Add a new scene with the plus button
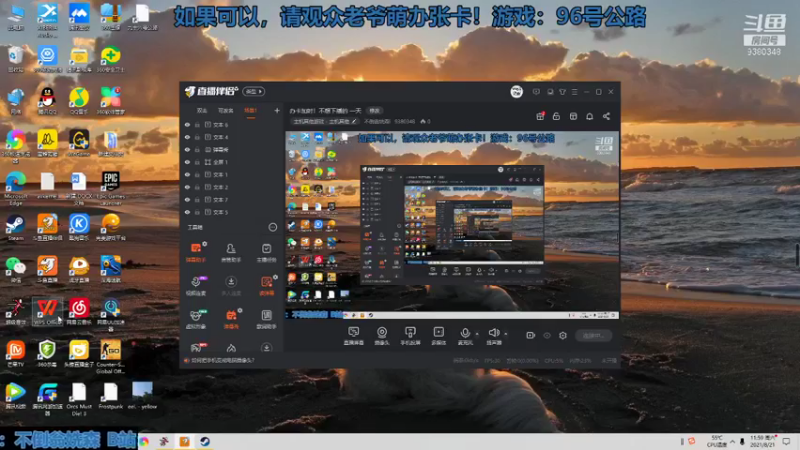This screenshot has height=450, width=800. (x=277, y=110)
